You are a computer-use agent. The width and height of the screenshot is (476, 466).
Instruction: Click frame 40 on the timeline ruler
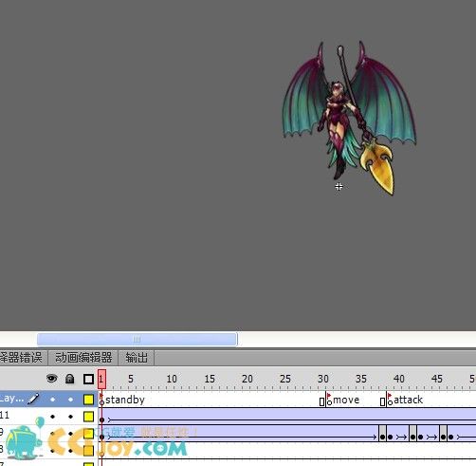pos(399,379)
